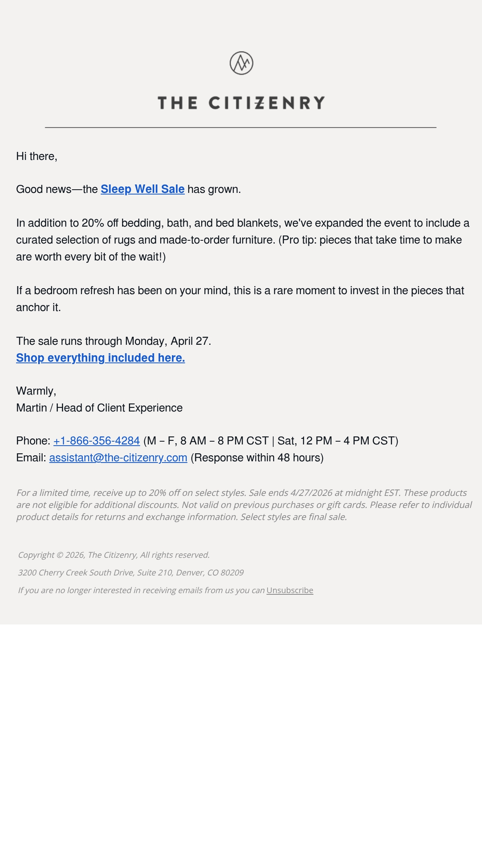Click the 'Hi there,' greeting text

(x=37, y=156)
